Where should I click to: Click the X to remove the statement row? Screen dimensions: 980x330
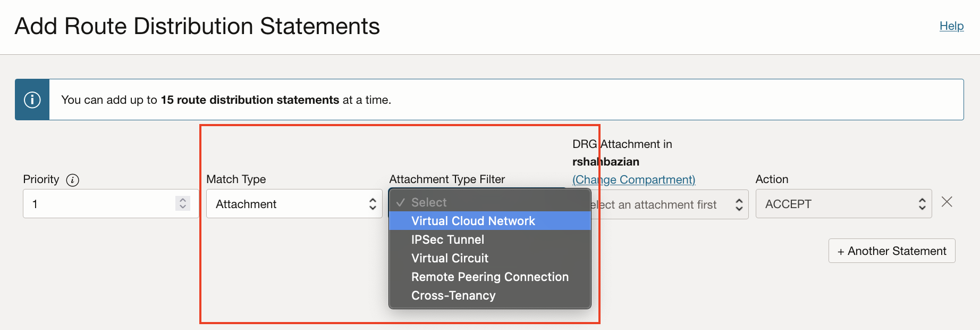(x=947, y=203)
